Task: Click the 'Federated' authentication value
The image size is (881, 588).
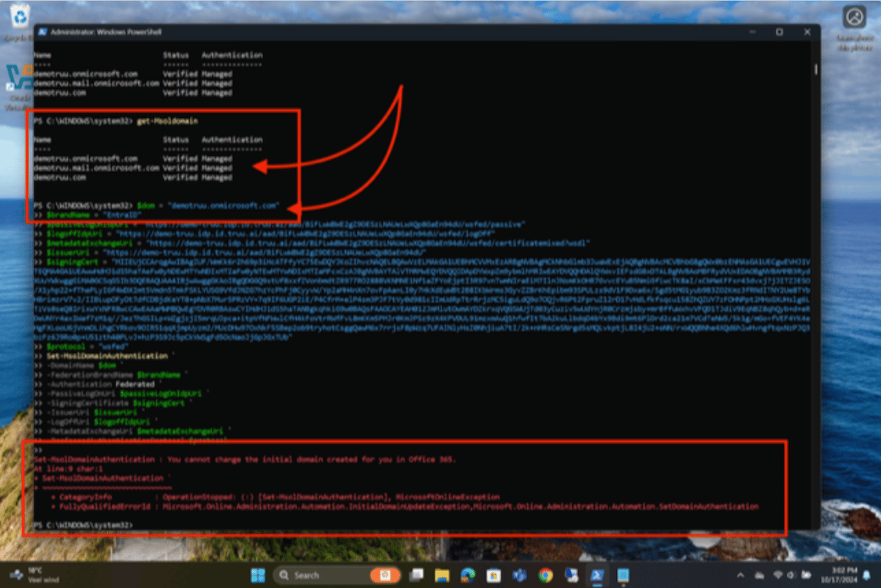Action: tap(135, 384)
